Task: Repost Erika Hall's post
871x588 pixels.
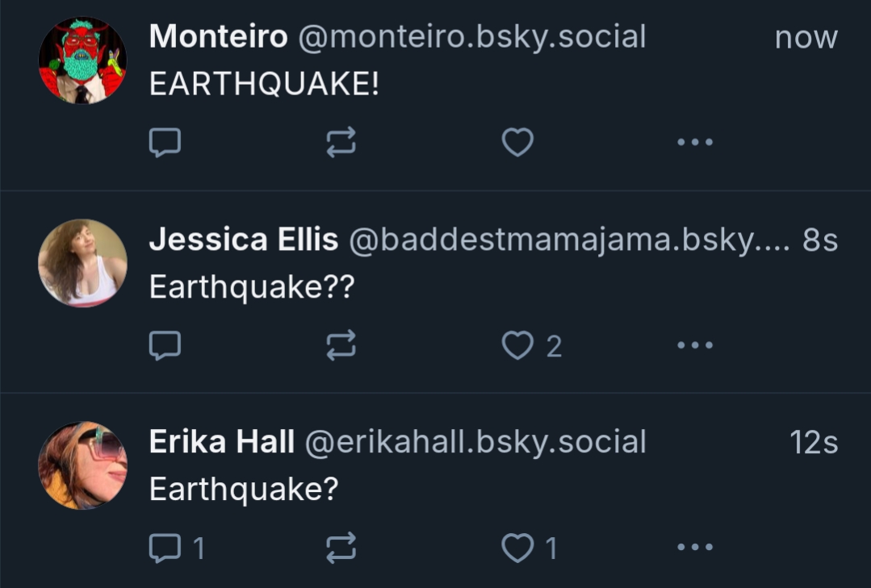Action: pos(341,549)
